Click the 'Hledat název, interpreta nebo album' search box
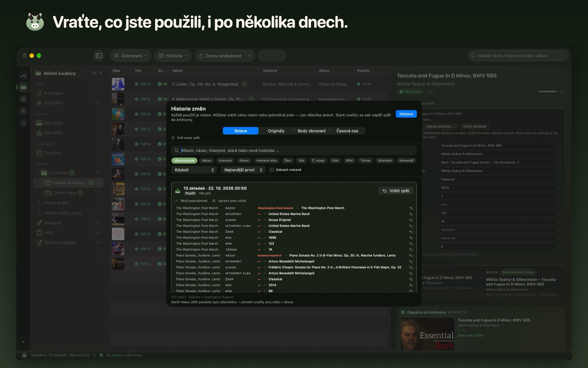588x368 pixels. coord(518,56)
